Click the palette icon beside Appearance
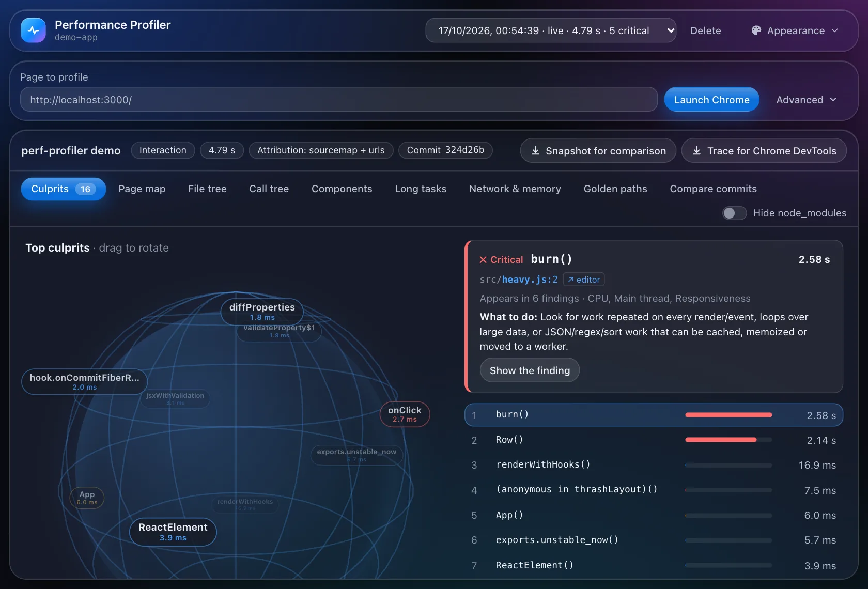Image resolution: width=868 pixels, height=589 pixels. (x=756, y=30)
